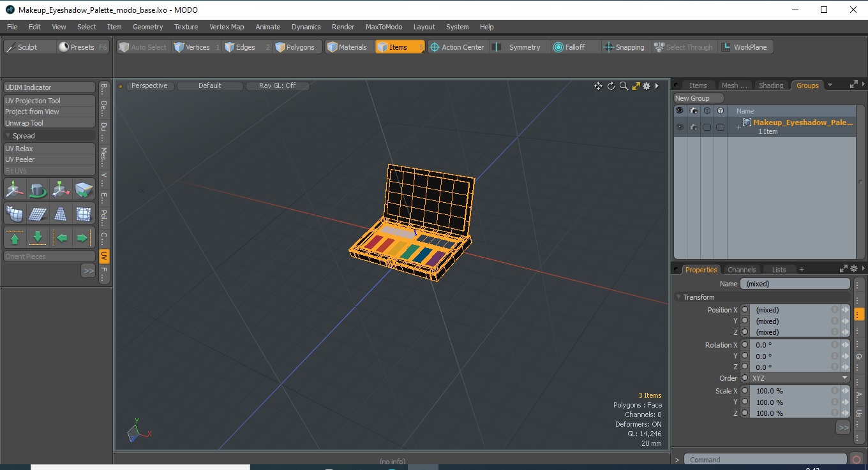
Task: Toggle Snapping on
Action: click(x=625, y=47)
